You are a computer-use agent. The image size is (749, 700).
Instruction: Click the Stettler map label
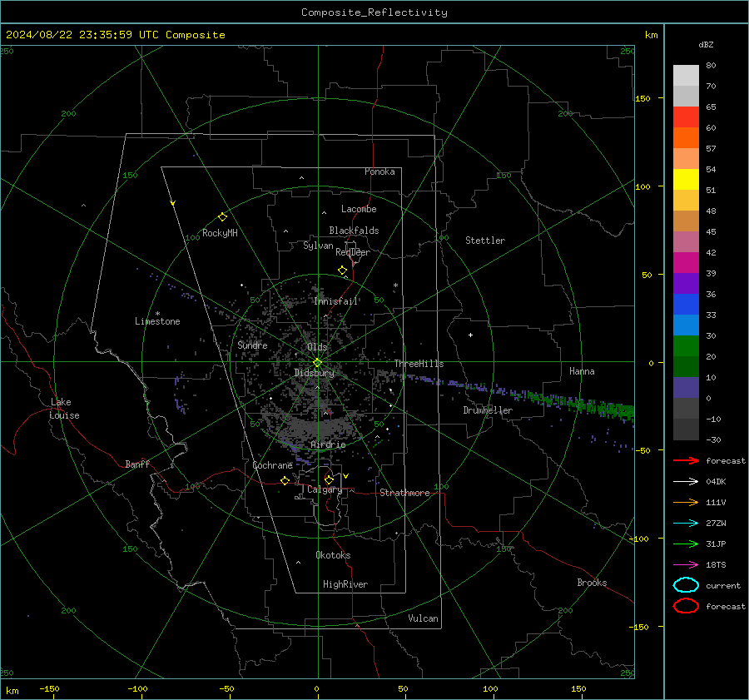[x=485, y=241]
